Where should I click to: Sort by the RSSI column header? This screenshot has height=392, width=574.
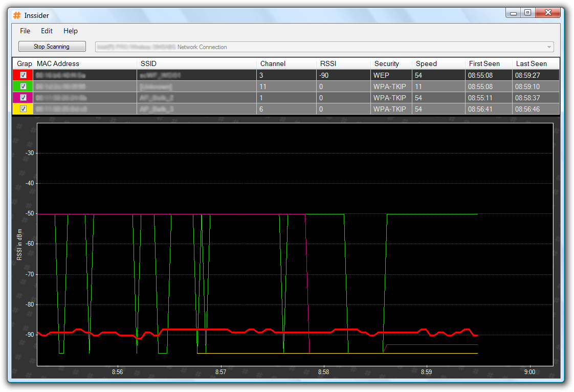[x=343, y=64]
